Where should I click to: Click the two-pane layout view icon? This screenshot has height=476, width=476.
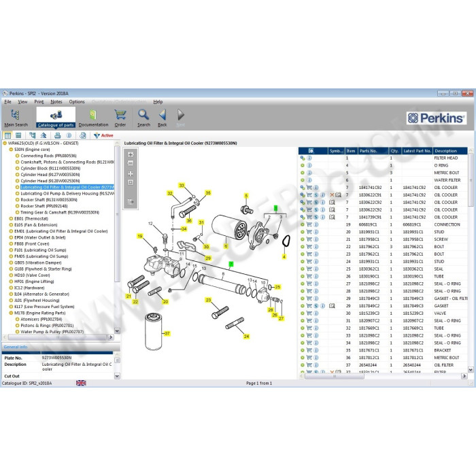click(8, 135)
